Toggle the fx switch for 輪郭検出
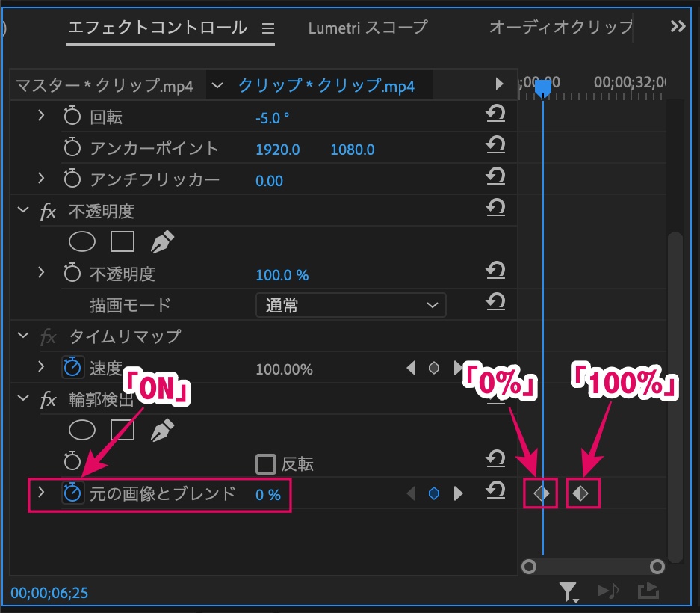The image size is (700, 613). pyautogui.click(x=49, y=399)
